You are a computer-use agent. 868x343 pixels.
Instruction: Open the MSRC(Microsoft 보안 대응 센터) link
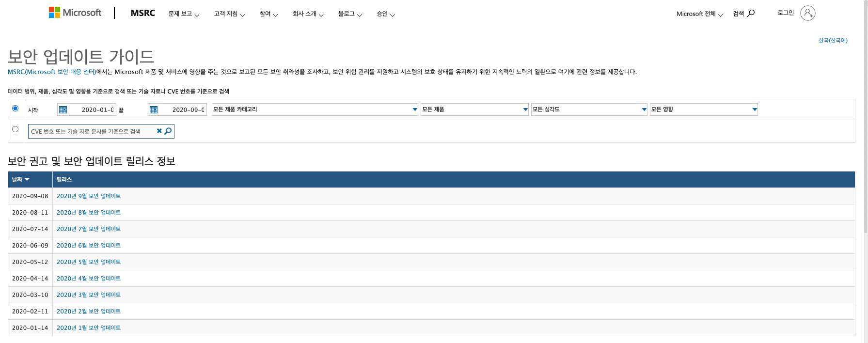pos(52,72)
